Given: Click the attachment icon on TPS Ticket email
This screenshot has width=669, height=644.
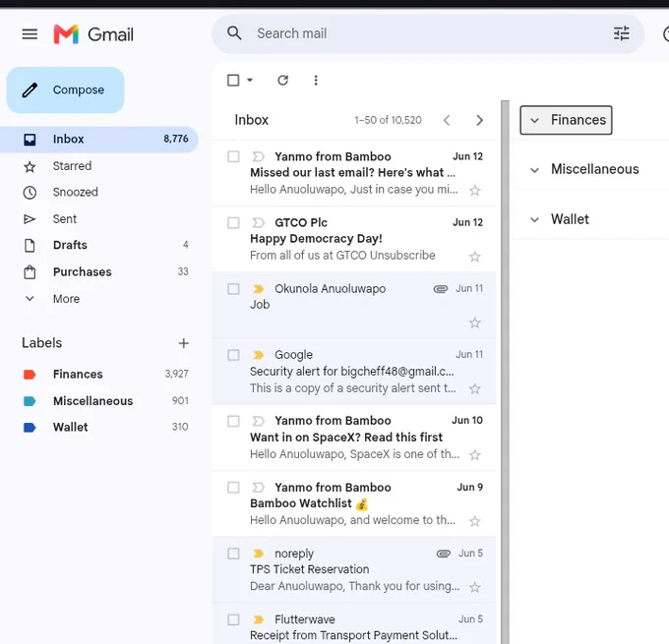Looking at the screenshot, I should [444, 554].
